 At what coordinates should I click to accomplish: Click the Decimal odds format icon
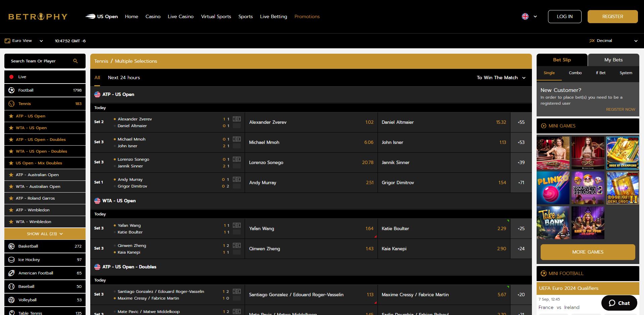point(592,41)
